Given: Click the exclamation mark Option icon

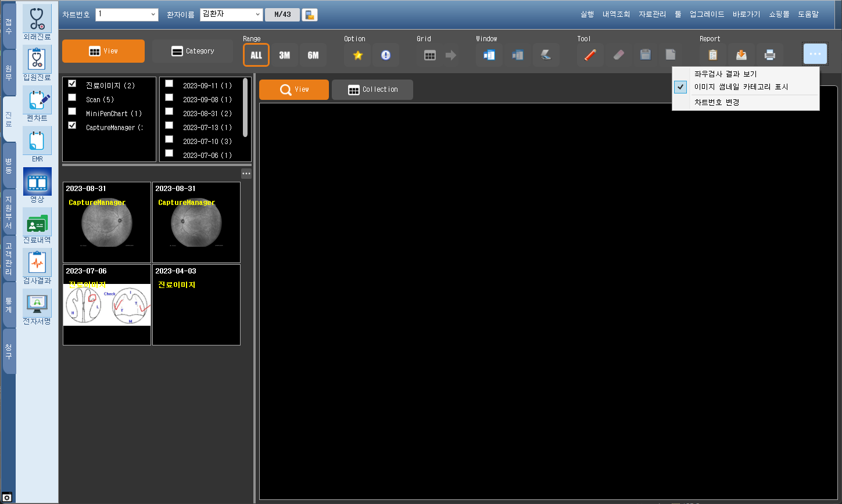Looking at the screenshot, I should [x=386, y=55].
